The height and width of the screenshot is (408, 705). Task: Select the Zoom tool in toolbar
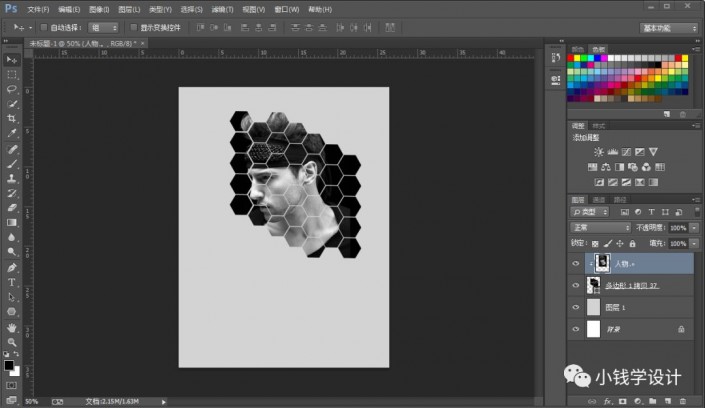(x=12, y=342)
